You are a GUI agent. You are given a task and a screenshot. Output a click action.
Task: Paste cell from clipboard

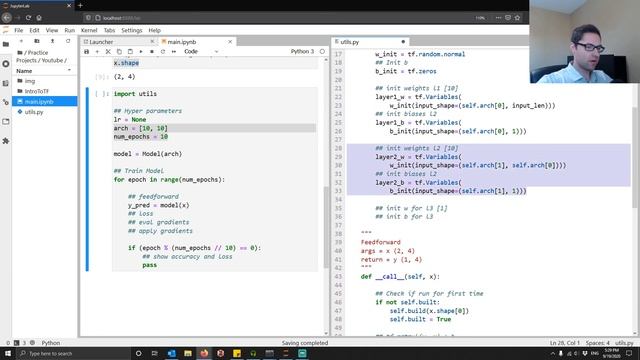click(x=130, y=52)
